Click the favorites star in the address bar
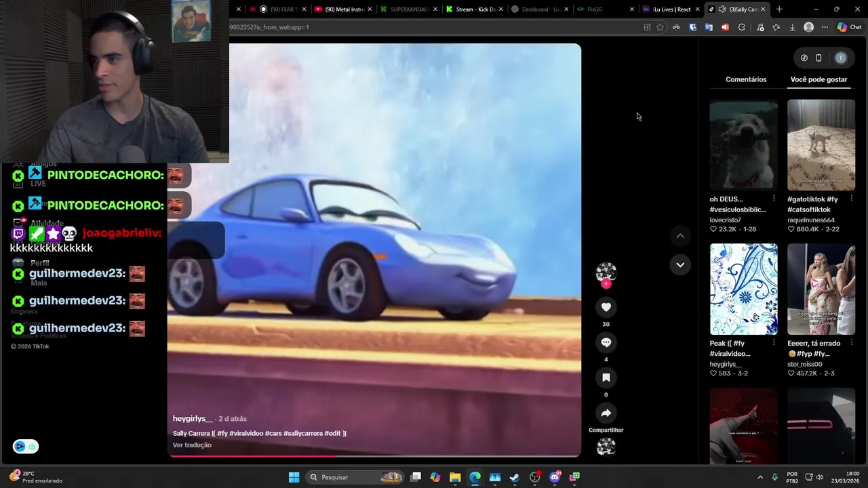Screen dimensions: 868x488 (660, 27)
